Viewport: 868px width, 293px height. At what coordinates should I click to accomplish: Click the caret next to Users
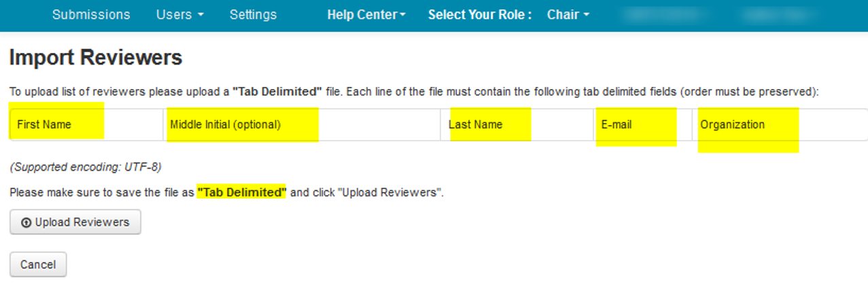click(201, 16)
